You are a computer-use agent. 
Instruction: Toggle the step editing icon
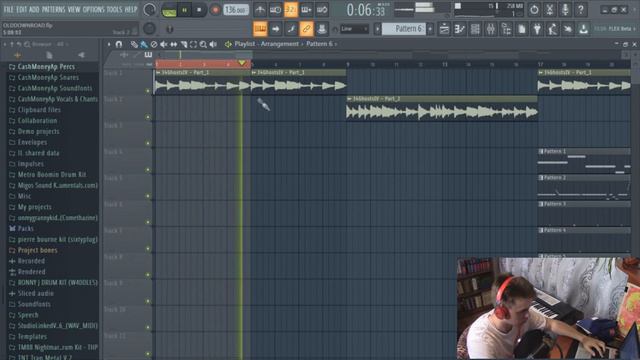[x=291, y=29]
